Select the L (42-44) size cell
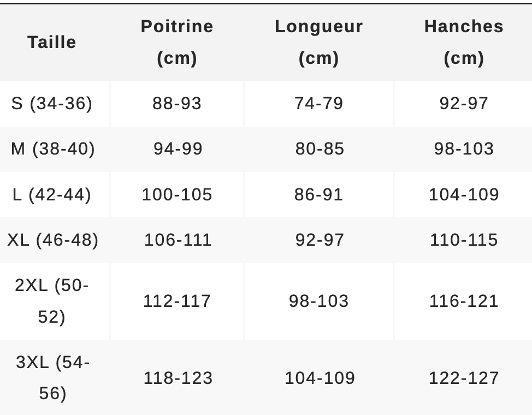Image resolution: width=532 pixels, height=415 pixels. 52,195
